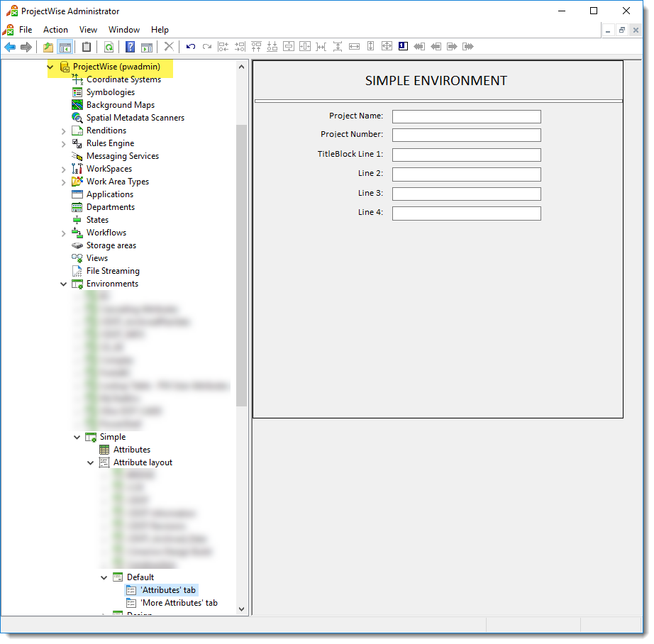Click the Up one level folder icon
The image size is (654, 644).
(48, 47)
